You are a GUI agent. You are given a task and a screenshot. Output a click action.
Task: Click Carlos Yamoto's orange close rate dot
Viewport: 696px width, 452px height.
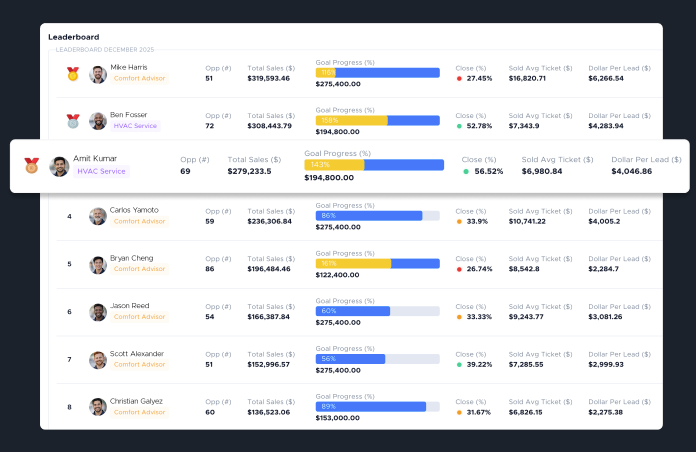pyautogui.click(x=459, y=222)
